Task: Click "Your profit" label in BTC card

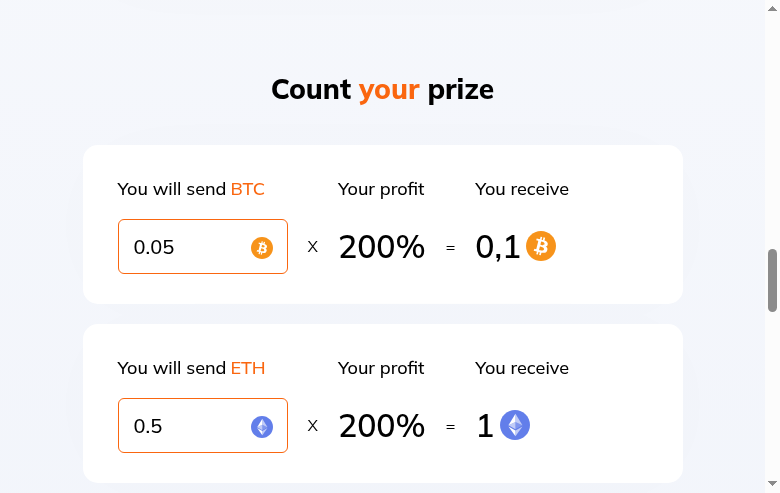Action: 381,189
